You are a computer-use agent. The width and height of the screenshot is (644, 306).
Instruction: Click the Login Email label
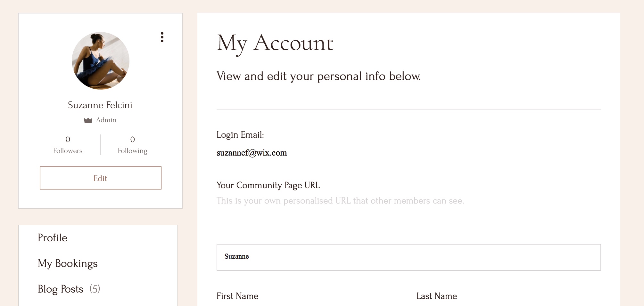[240, 135]
